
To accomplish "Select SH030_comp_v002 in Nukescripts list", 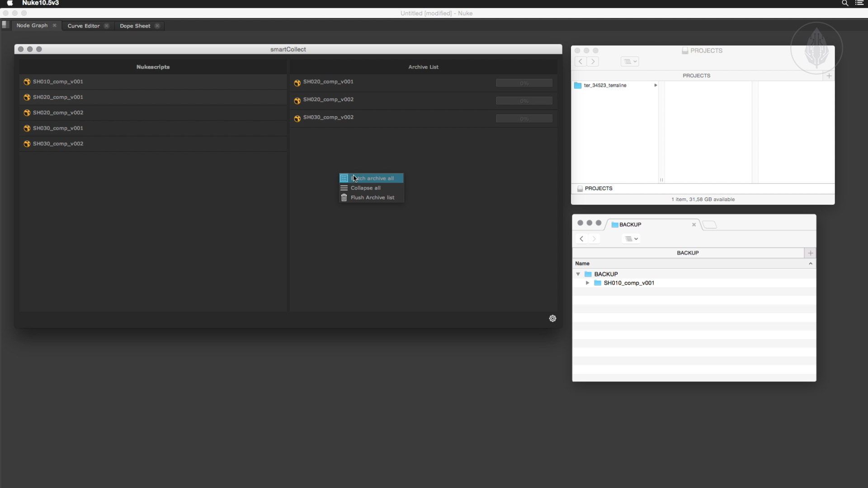I will point(153,144).
